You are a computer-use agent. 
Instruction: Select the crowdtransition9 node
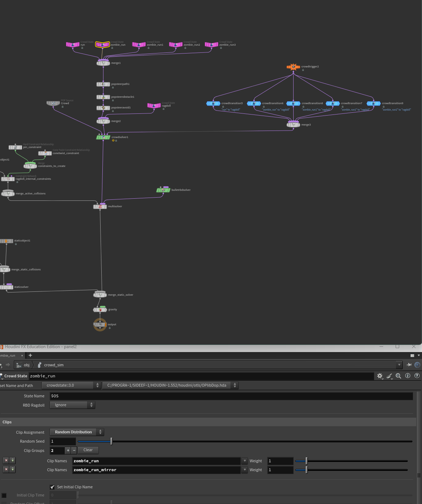[374, 103]
